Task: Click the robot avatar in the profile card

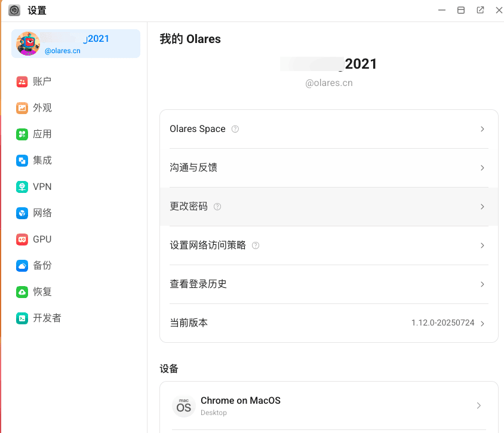Action: [28, 44]
